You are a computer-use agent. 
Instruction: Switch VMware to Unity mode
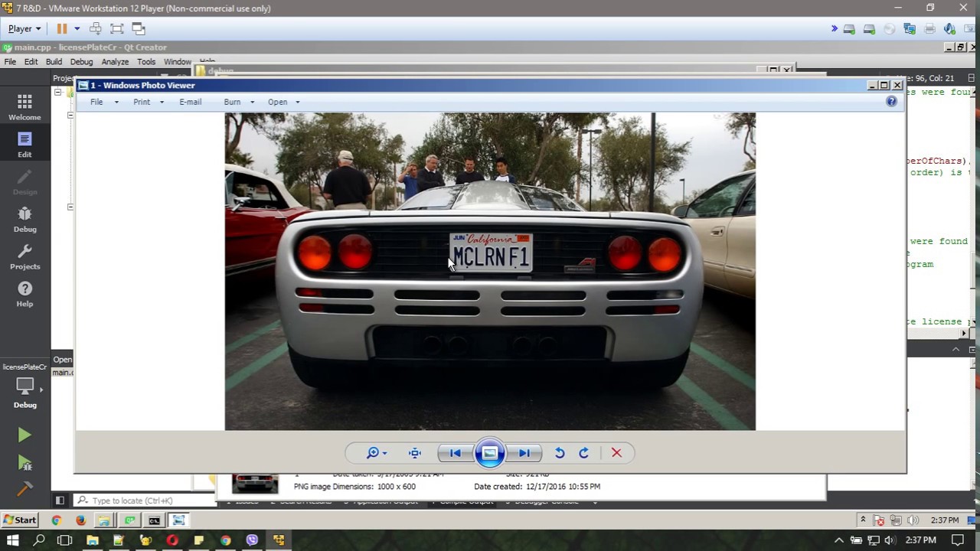tap(139, 28)
